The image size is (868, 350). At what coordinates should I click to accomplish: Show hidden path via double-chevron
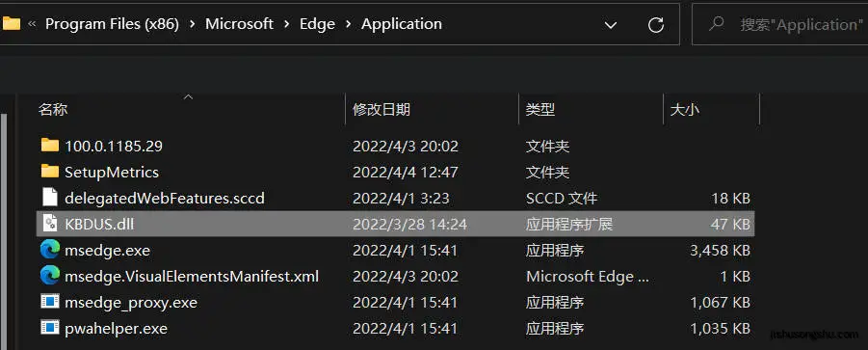tap(32, 24)
